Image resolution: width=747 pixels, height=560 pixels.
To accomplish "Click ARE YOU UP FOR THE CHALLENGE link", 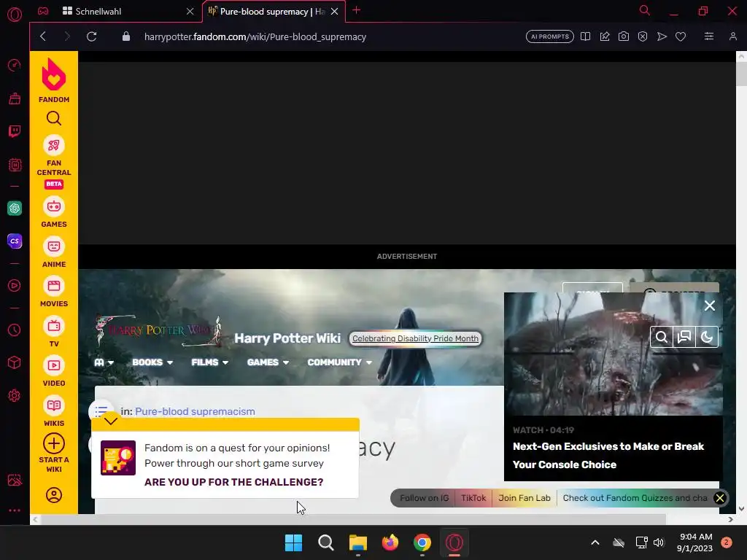I will [x=234, y=482].
